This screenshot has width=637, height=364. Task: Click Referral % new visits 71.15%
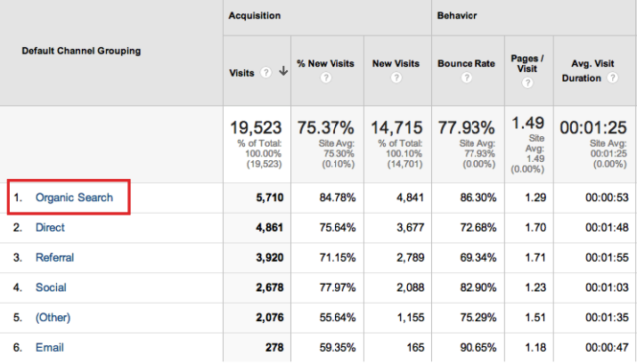click(337, 258)
